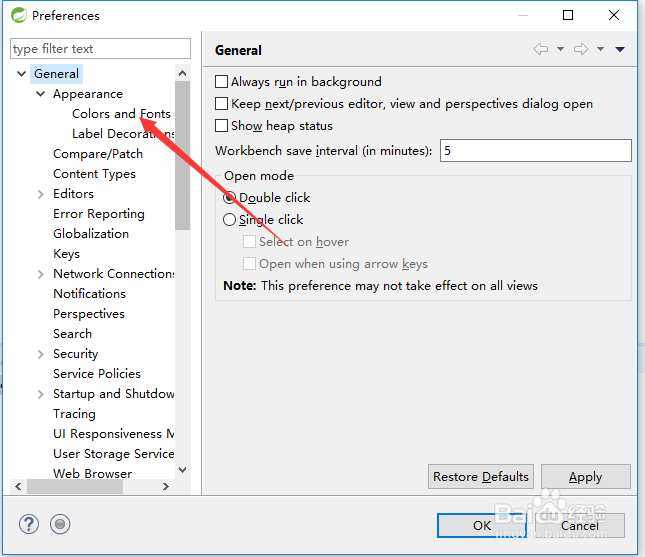Toggle Keep next/previous editor dialog open checkbox

pyautogui.click(x=222, y=103)
